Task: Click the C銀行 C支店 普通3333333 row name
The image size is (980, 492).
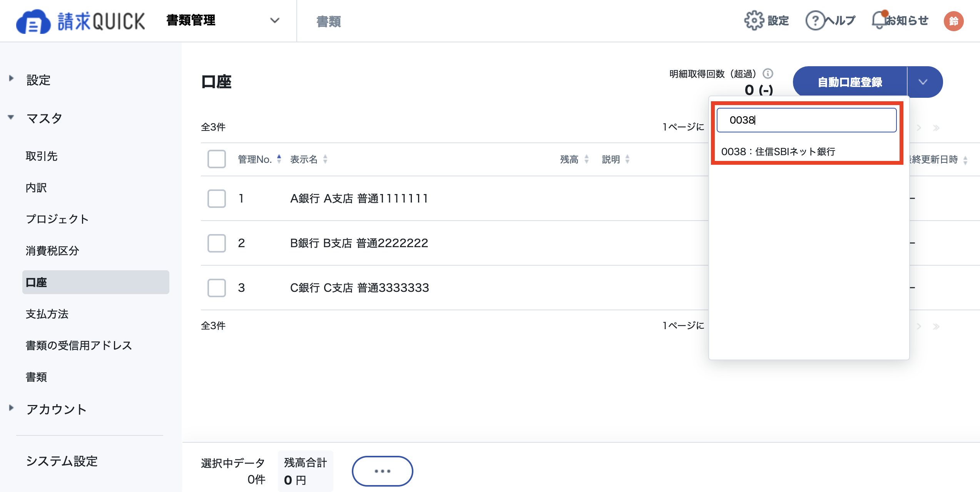Action: click(x=359, y=288)
